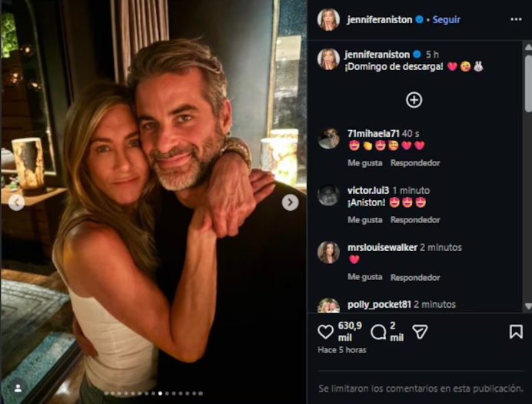
Task: Open 71mihaela71's profile avatar
Action: point(328,139)
